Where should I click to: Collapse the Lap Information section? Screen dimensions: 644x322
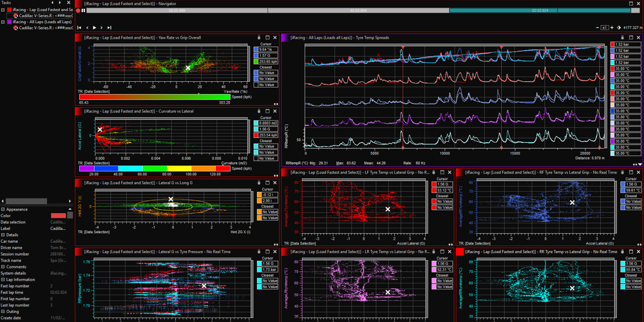pyautogui.click(x=3, y=279)
